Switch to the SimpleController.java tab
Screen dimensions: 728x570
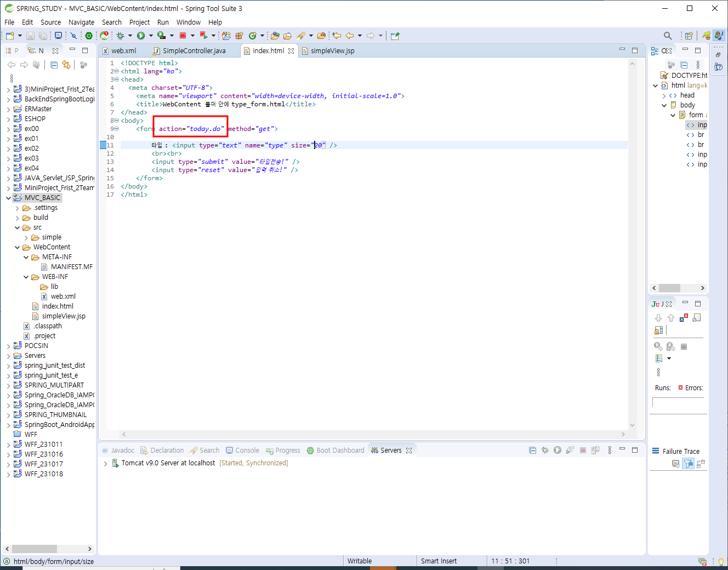(x=194, y=50)
